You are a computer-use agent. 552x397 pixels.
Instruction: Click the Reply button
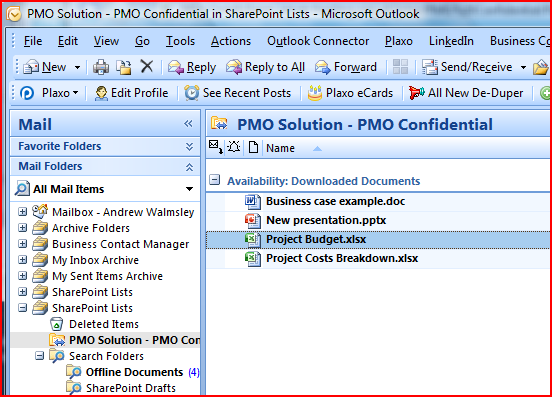tap(192, 67)
